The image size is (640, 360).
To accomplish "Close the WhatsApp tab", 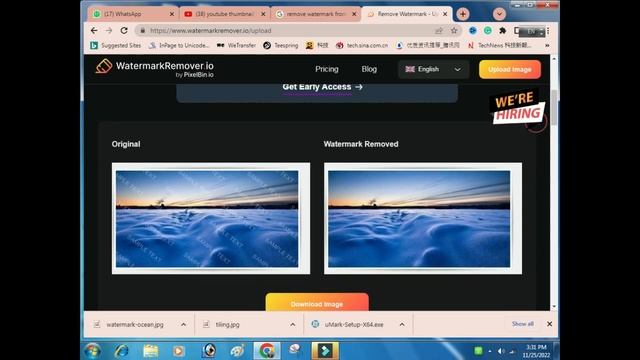I will [172, 14].
